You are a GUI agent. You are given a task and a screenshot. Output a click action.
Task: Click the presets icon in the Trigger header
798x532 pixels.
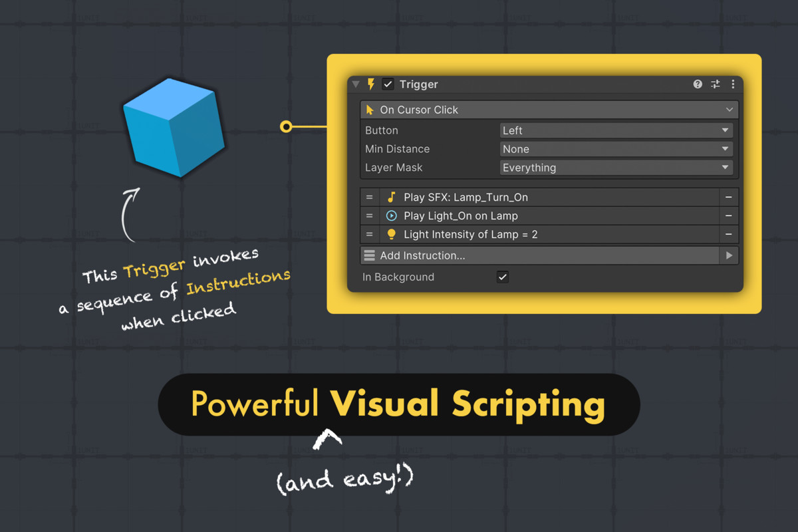click(715, 84)
